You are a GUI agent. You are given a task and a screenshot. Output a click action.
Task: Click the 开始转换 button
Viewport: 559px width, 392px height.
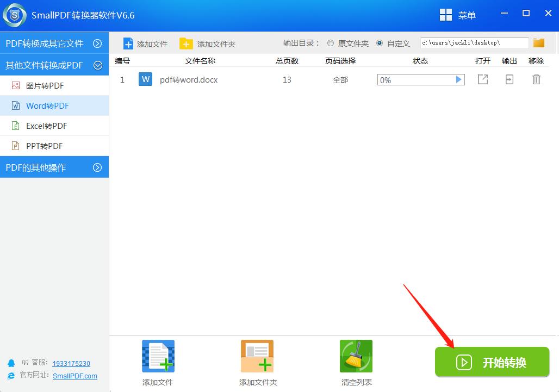(x=492, y=362)
